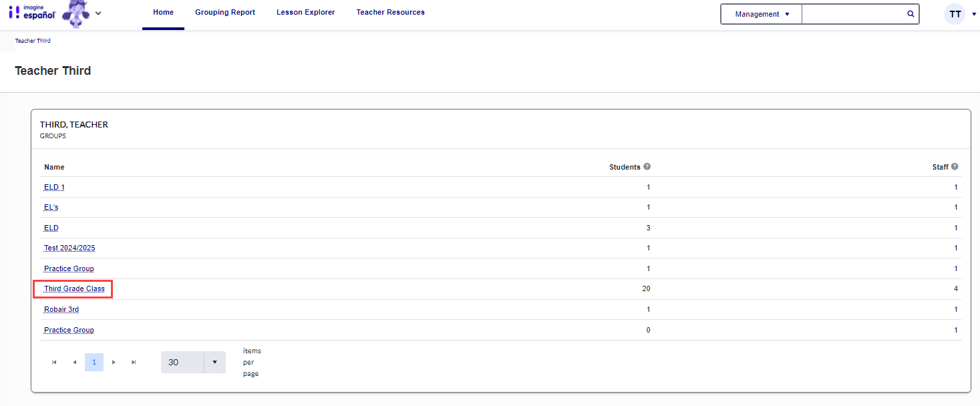Expand the product switcher chevron
The image size is (980, 406).
click(98, 13)
